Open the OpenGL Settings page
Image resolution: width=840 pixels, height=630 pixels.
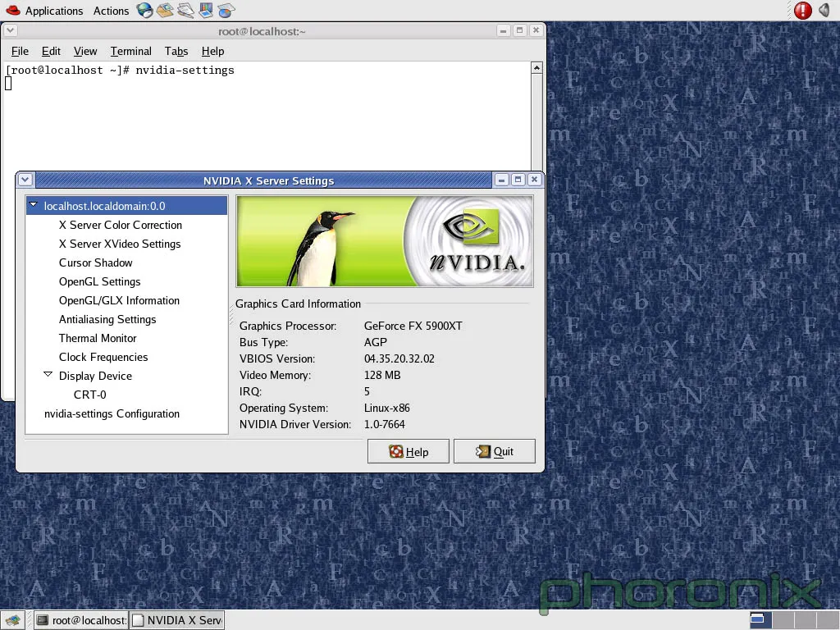[x=99, y=281]
